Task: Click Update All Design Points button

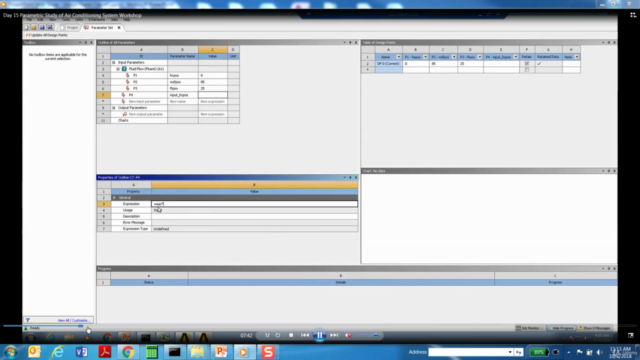Action: pyautogui.click(x=47, y=35)
